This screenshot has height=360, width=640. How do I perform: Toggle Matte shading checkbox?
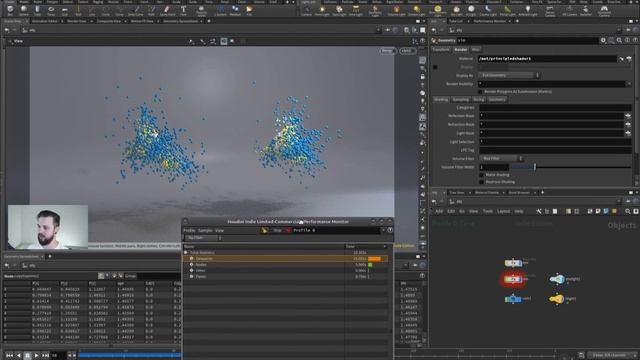tap(482, 175)
